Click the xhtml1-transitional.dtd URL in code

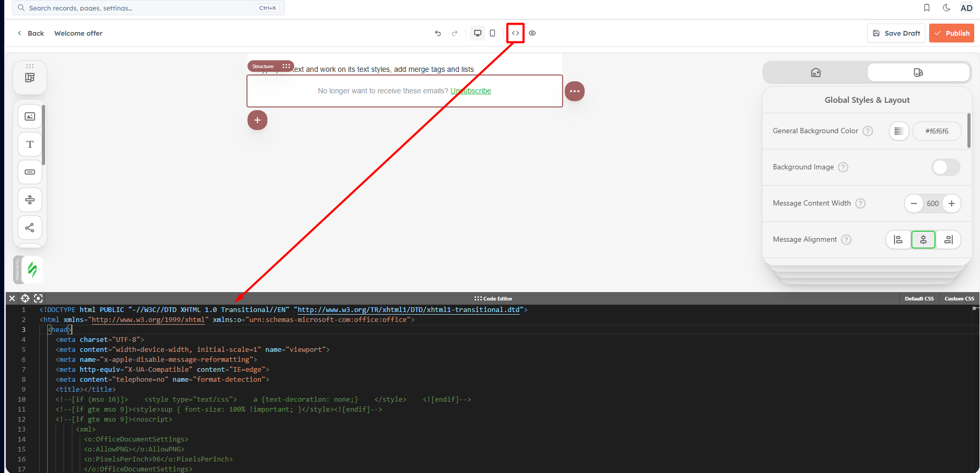point(408,310)
